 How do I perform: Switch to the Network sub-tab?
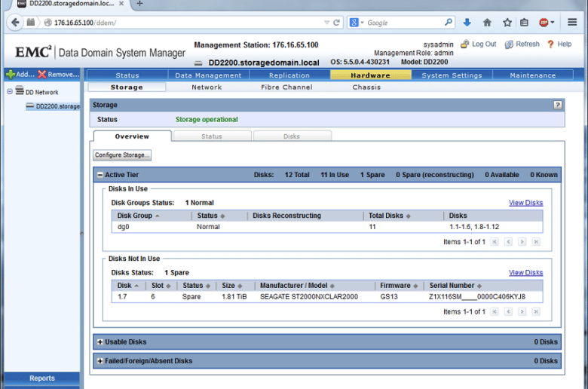[207, 87]
